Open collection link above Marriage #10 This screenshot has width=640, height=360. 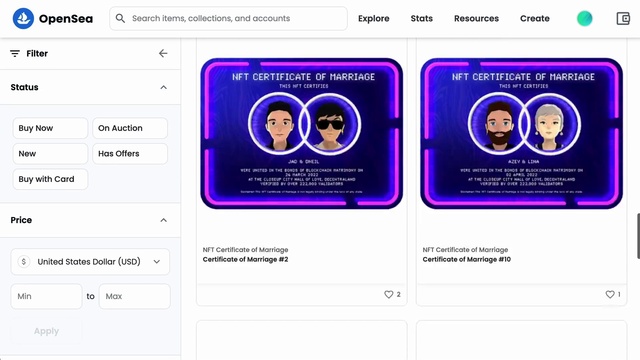click(465, 250)
